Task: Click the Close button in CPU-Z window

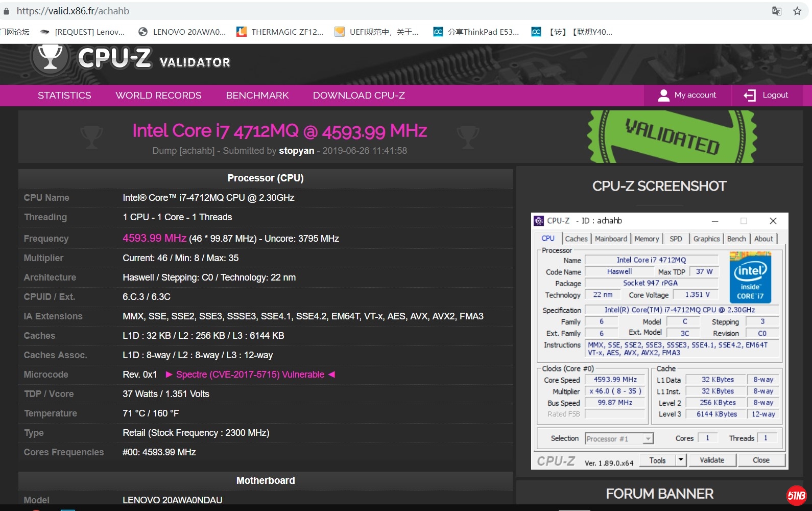Action: coord(761,460)
